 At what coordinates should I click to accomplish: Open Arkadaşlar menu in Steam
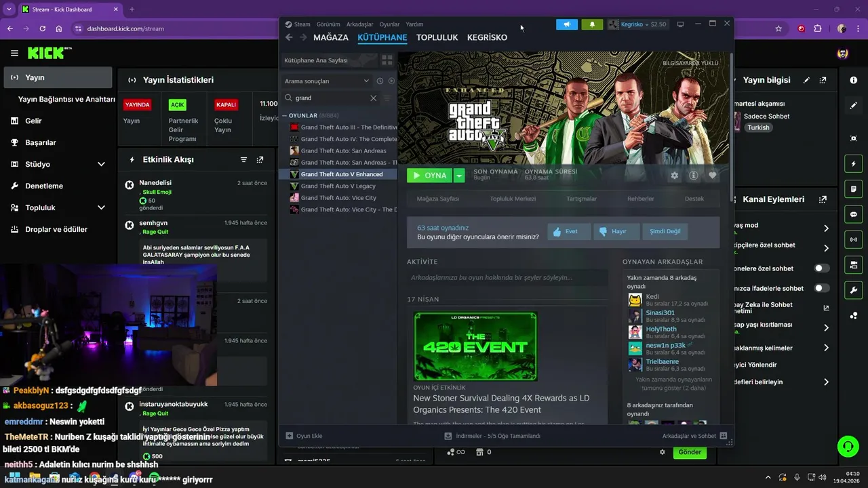pyautogui.click(x=359, y=24)
